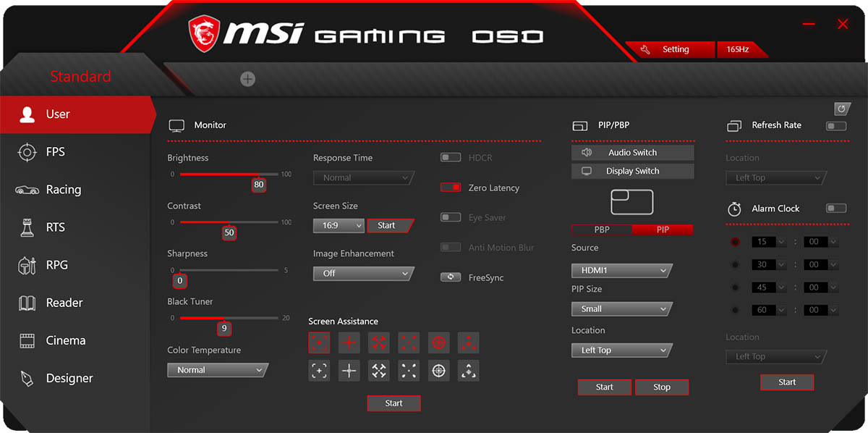The image size is (868, 433).
Task: Switch to Racing mode
Action: click(75, 190)
